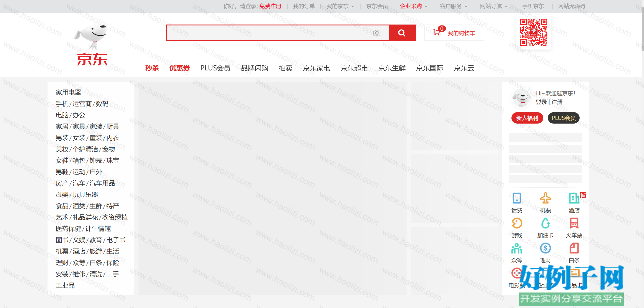Screen dimensions: 644x308
Task: Click the red 新人福利 button
Action: (527, 118)
